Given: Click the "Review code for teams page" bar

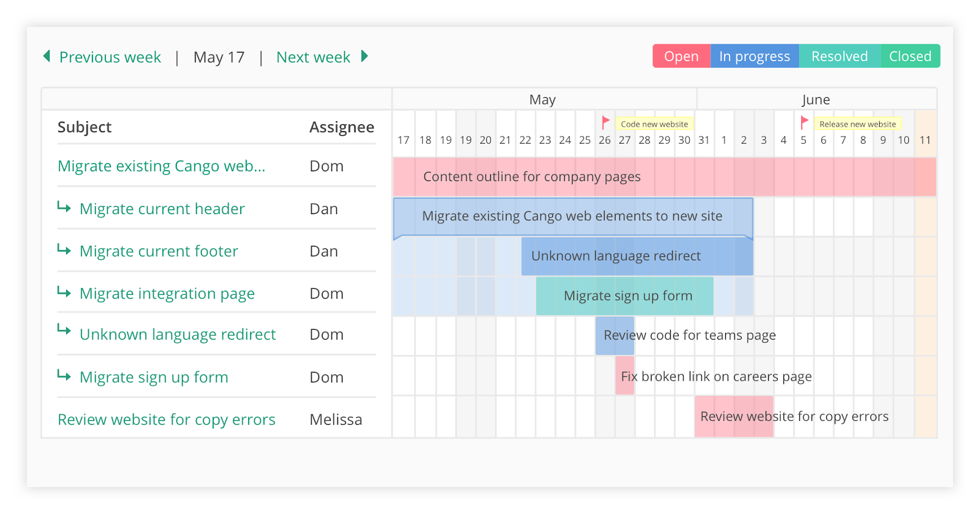Looking at the screenshot, I should tap(615, 335).
